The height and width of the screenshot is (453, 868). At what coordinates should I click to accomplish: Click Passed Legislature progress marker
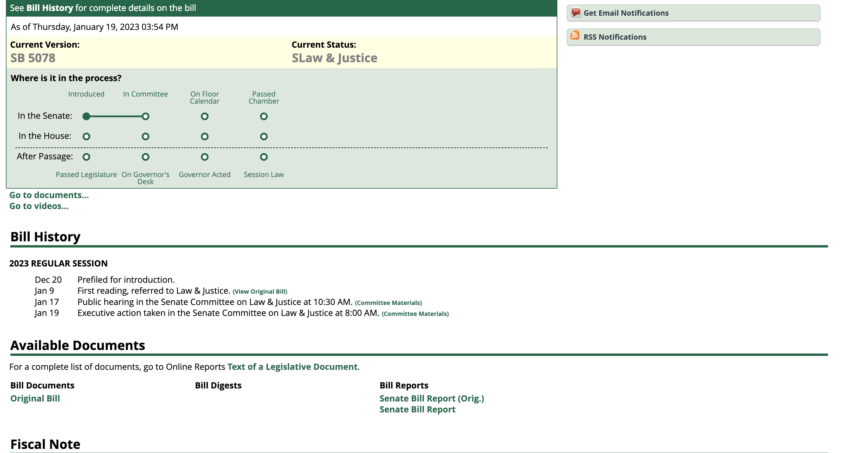point(86,157)
